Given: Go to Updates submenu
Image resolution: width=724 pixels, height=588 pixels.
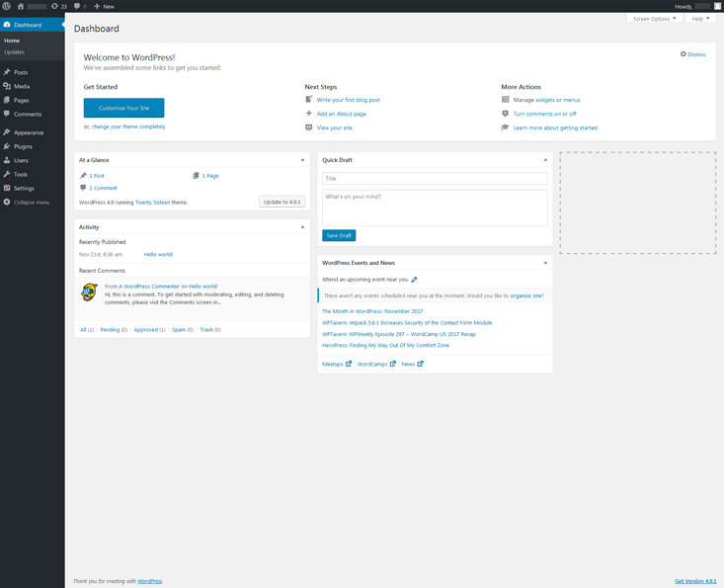Looking at the screenshot, I should (x=14, y=52).
